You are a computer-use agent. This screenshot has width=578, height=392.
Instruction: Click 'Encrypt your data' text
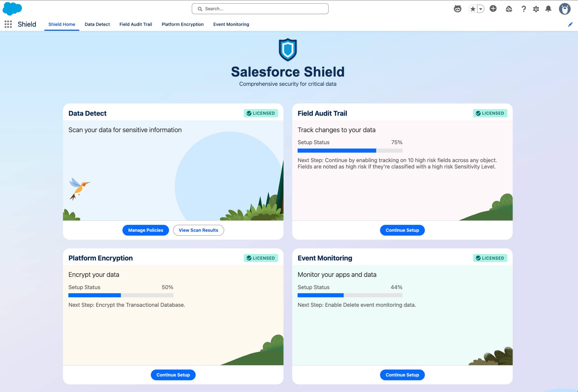pyautogui.click(x=94, y=275)
